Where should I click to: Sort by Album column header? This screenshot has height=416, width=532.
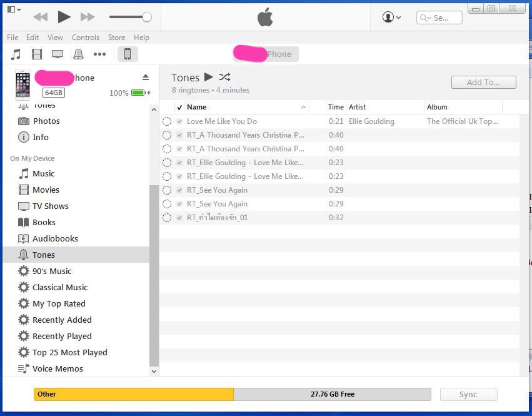463,107
